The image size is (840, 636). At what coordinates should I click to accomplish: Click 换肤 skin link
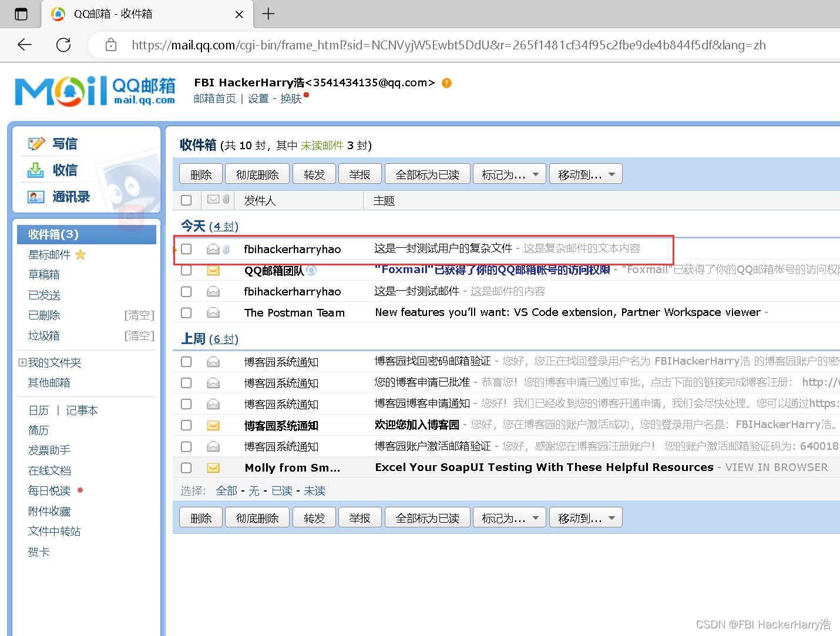click(291, 99)
